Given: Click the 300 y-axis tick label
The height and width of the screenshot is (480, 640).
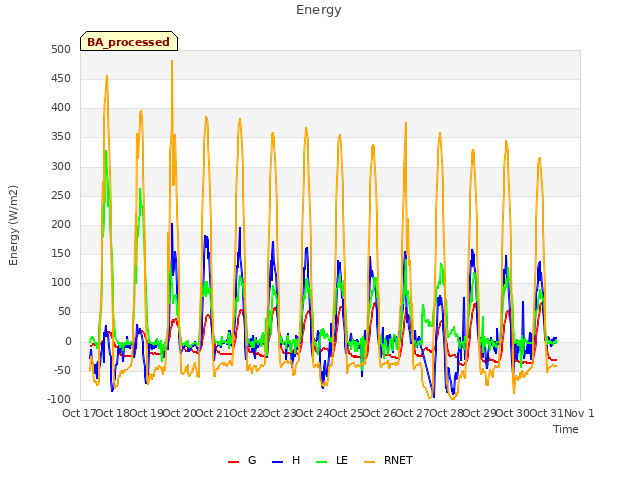Looking at the screenshot, I should [x=61, y=167].
